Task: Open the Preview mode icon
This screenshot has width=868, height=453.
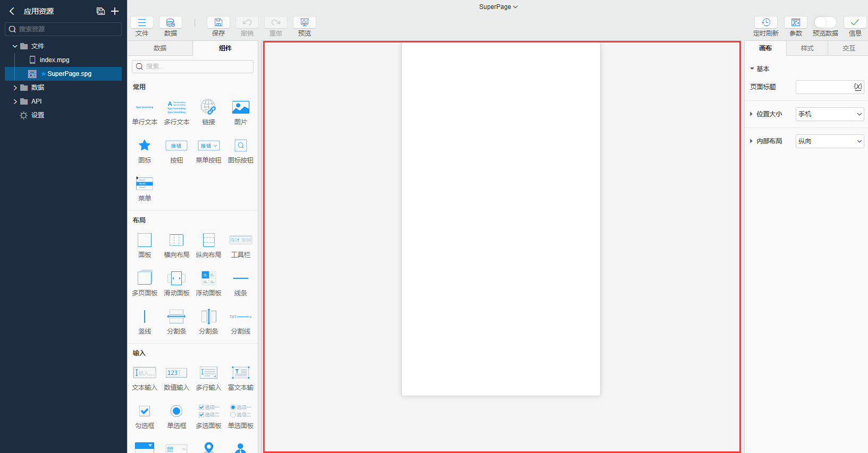Action: [304, 22]
